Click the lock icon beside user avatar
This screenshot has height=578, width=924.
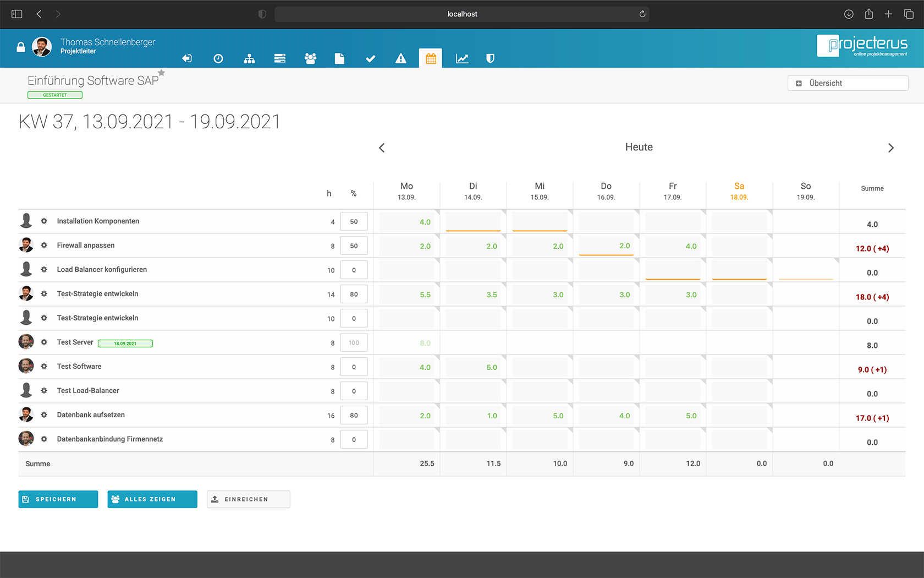coord(21,47)
